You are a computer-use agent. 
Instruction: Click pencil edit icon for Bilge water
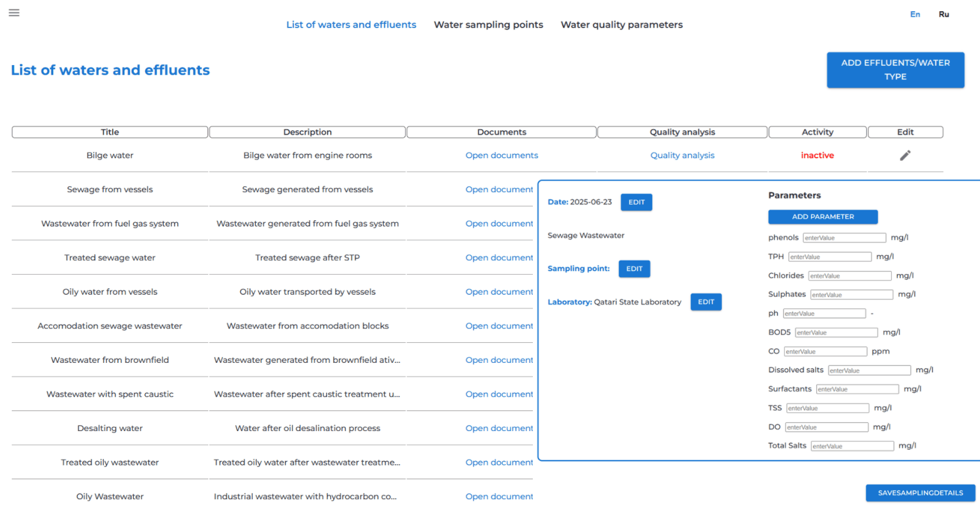pos(905,155)
